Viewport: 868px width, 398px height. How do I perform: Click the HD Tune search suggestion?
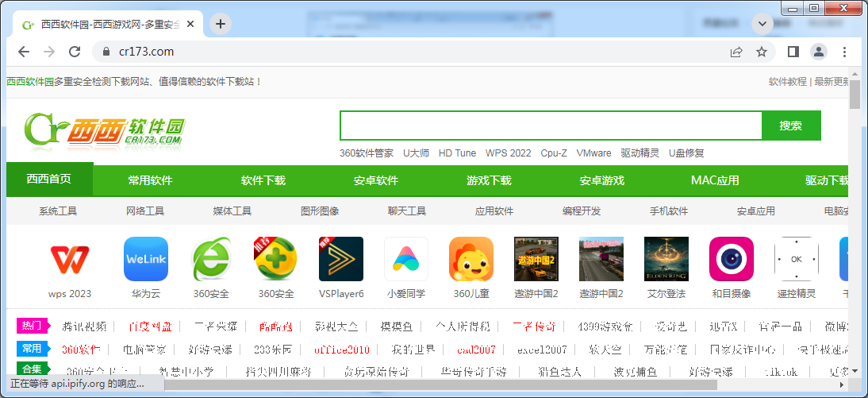click(457, 153)
